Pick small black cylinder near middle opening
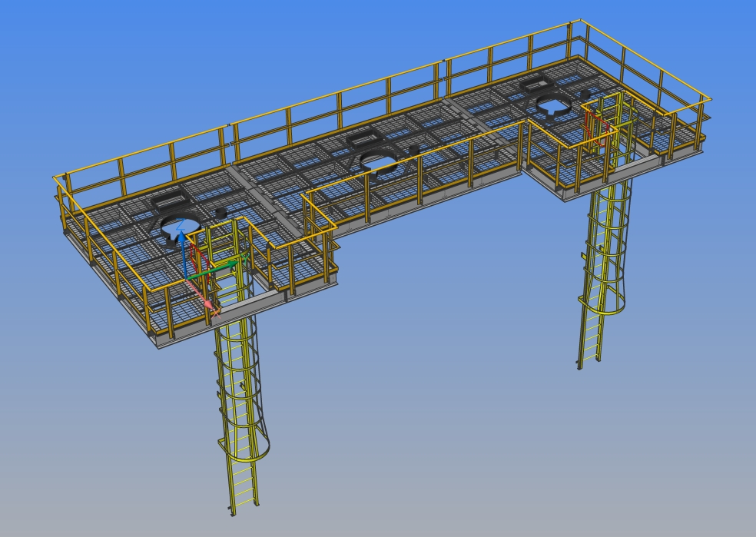The width and height of the screenshot is (756, 537). point(414,148)
